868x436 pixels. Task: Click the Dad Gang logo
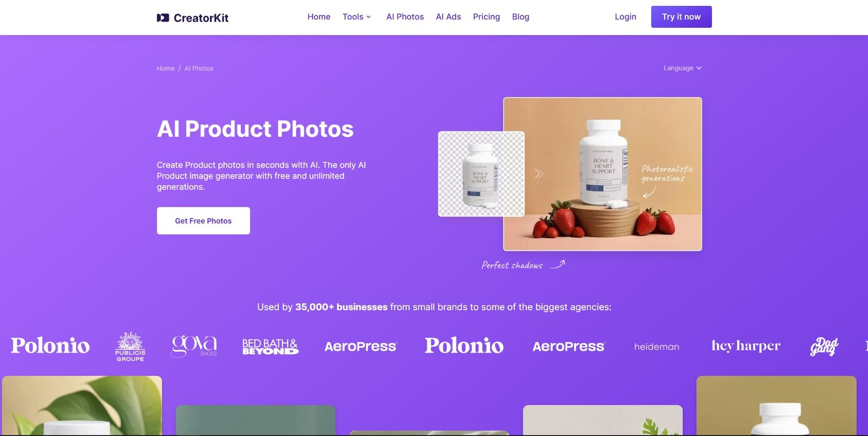824,347
